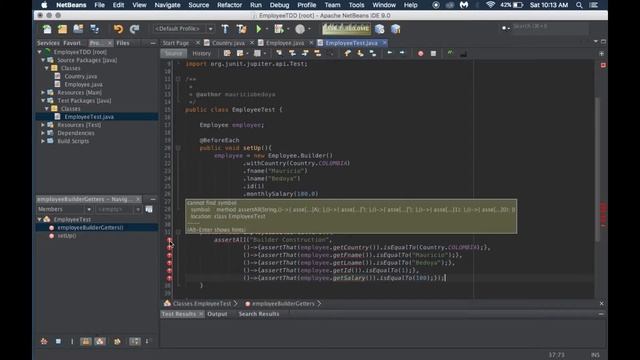Click error glyph beside assertAll line
The image size is (640, 360).
click(x=169, y=240)
